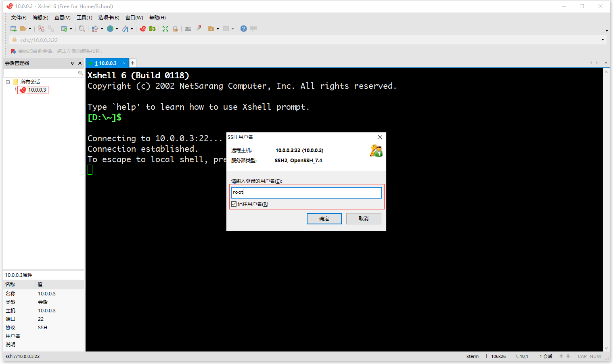Image resolution: width=613 pixels, height=364 pixels.
Task: Click the New session toolbar icon
Action: [x=13, y=29]
